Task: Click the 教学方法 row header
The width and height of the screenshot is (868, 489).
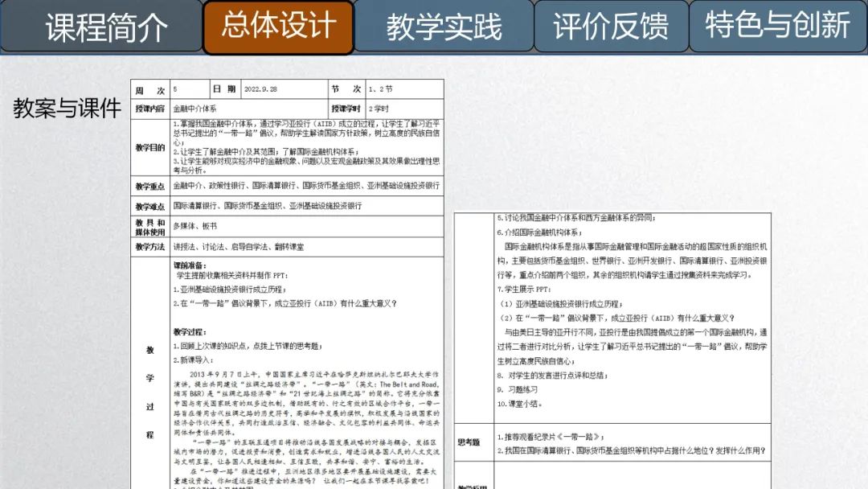Action: click(x=149, y=247)
